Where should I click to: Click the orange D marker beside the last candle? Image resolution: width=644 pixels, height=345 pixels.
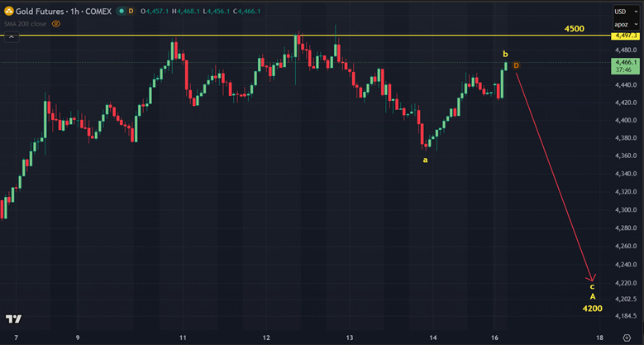coord(516,66)
